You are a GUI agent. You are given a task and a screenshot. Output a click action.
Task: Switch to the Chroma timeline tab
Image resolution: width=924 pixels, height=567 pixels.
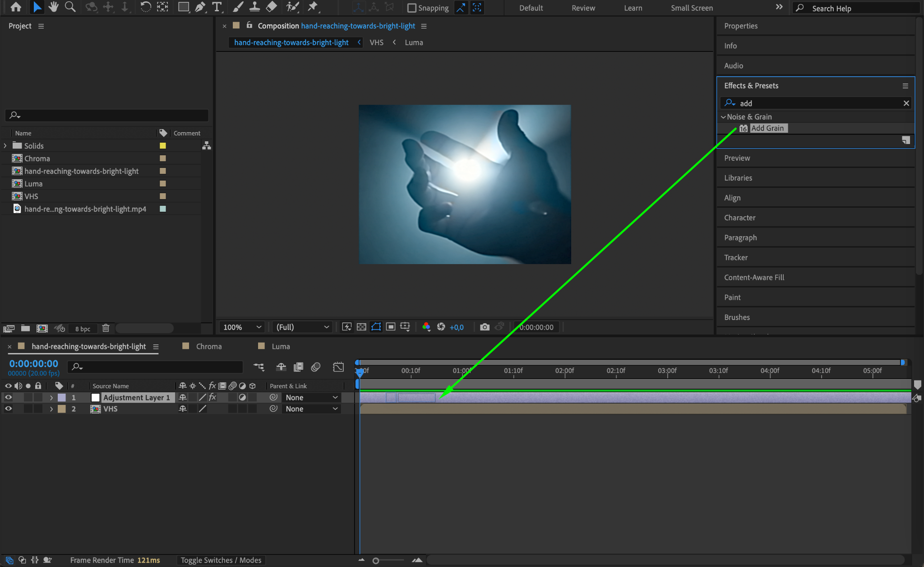click(208, 346)
